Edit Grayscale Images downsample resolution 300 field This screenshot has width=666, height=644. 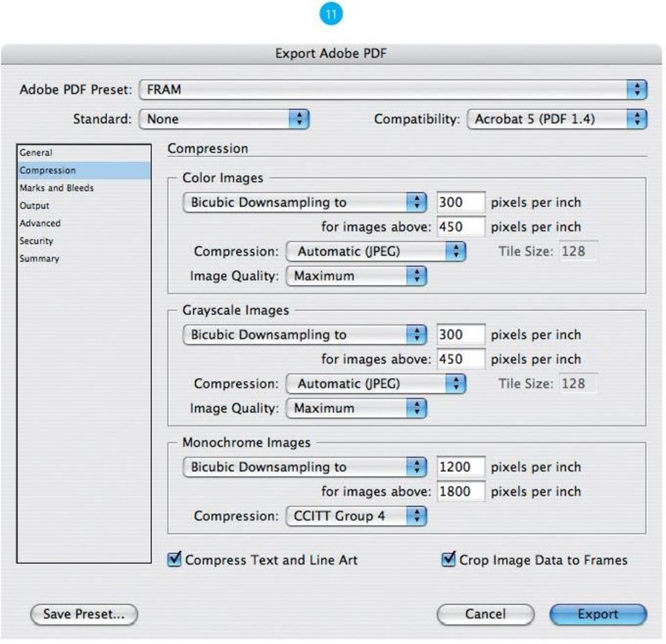[461, 334]
